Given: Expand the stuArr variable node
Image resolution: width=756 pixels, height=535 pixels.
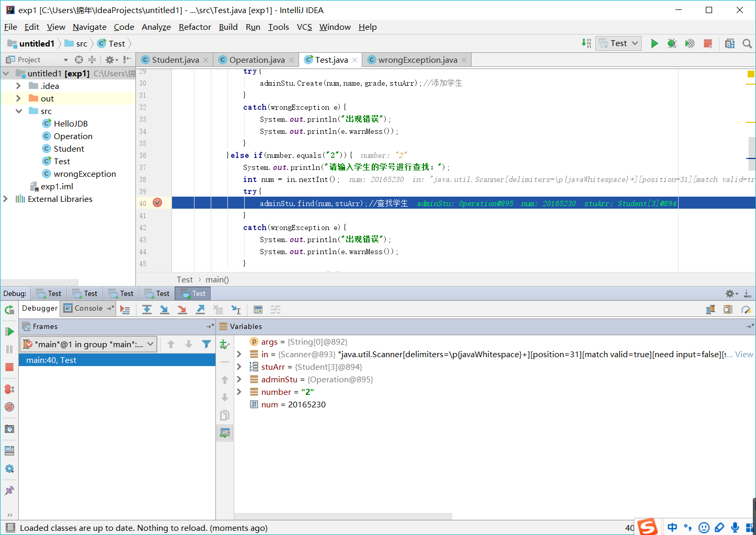Looking at the screenshot, I should [x=239, y=367].
